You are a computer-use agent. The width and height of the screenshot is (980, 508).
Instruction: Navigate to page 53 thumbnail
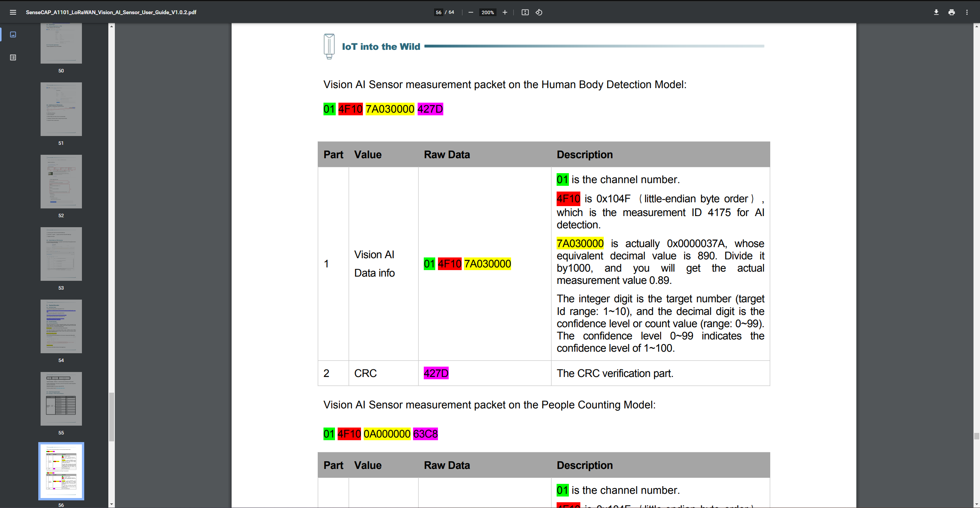(x=61, y=254)
